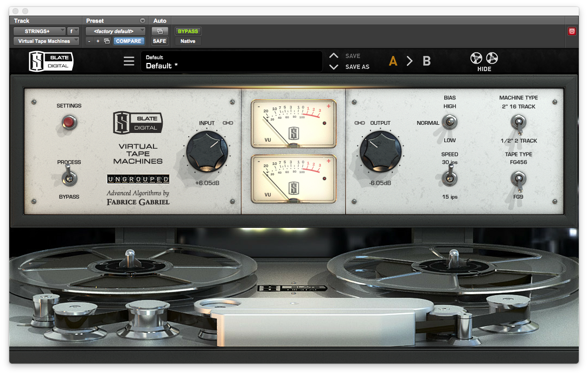Click the tape reels HIDE icon

click(x=484, y=61)
